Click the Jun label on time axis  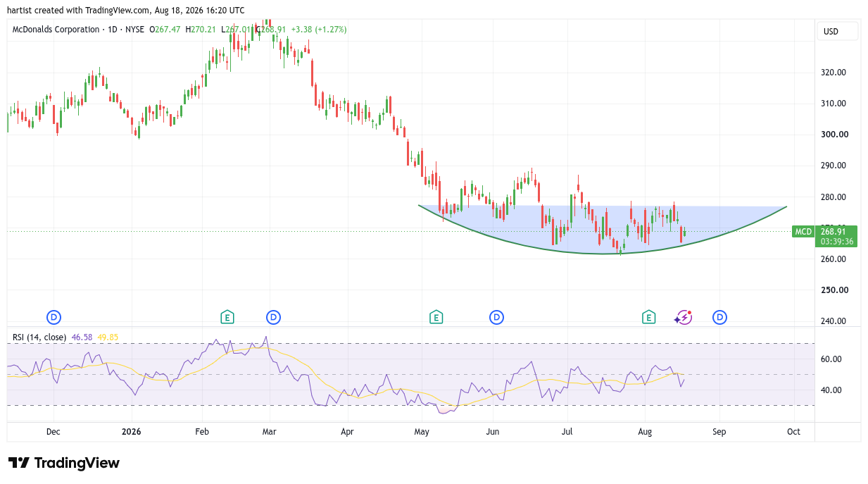click(493, 431)
